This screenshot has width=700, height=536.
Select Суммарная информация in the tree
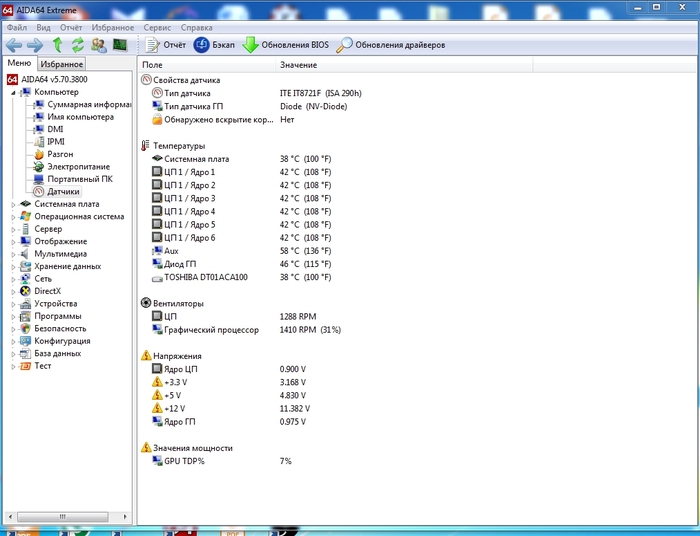pyautogui.click(x=89, y=104)
